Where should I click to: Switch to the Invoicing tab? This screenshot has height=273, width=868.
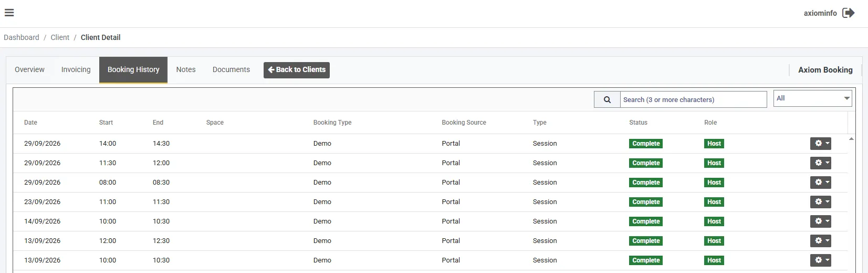[x=76, y=69]
